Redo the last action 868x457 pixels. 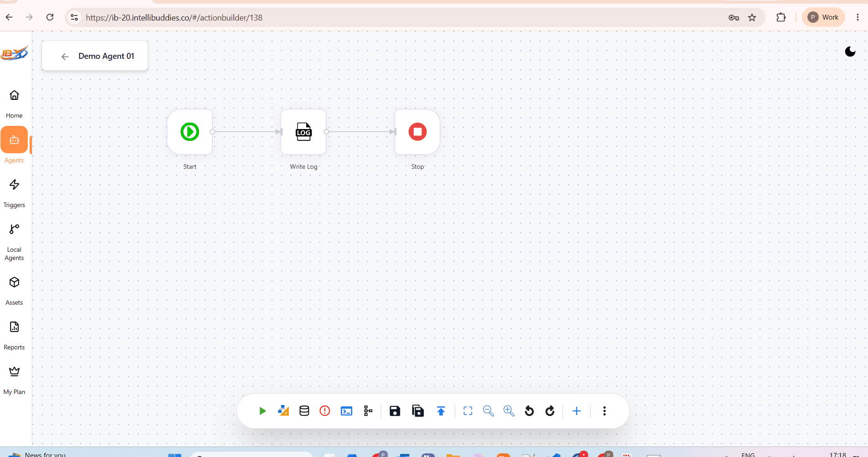click(x=550, y=411)
